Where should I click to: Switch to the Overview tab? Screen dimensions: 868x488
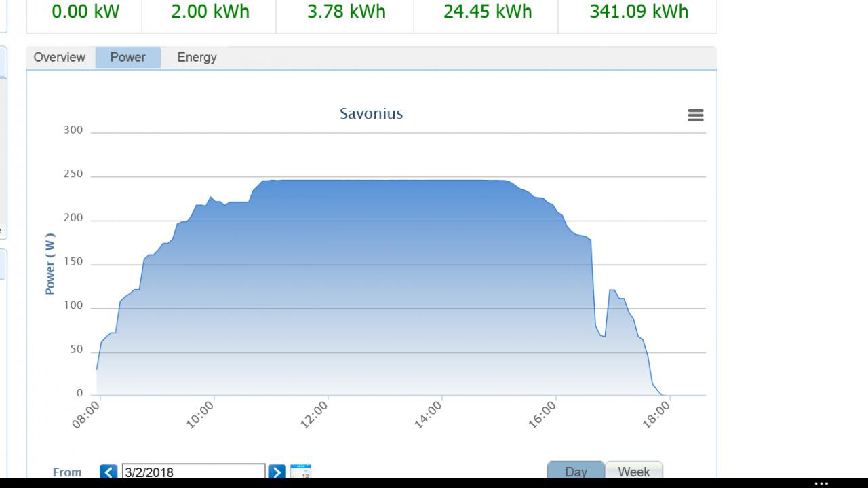(x=60, y=57)
